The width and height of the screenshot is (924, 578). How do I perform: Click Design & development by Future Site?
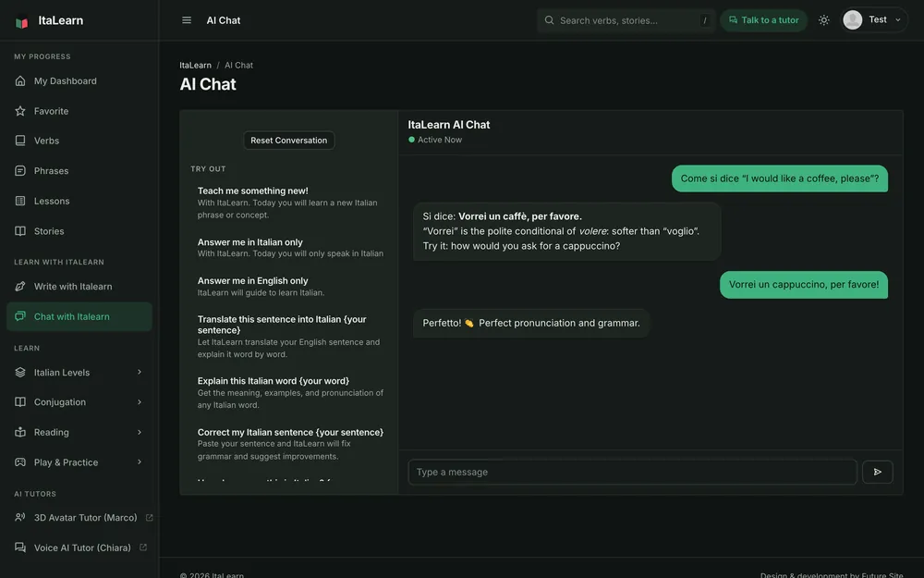tap(832, 575)
